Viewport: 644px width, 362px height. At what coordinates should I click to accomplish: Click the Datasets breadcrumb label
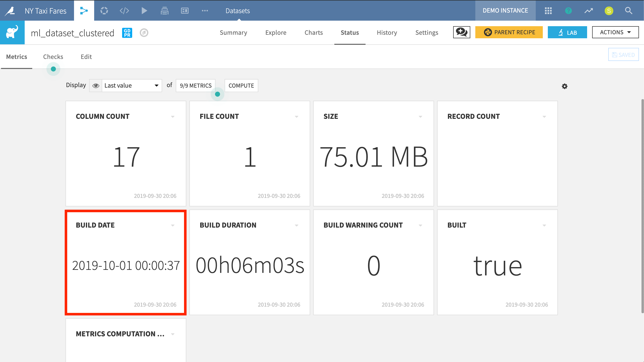tap(238, 11)
